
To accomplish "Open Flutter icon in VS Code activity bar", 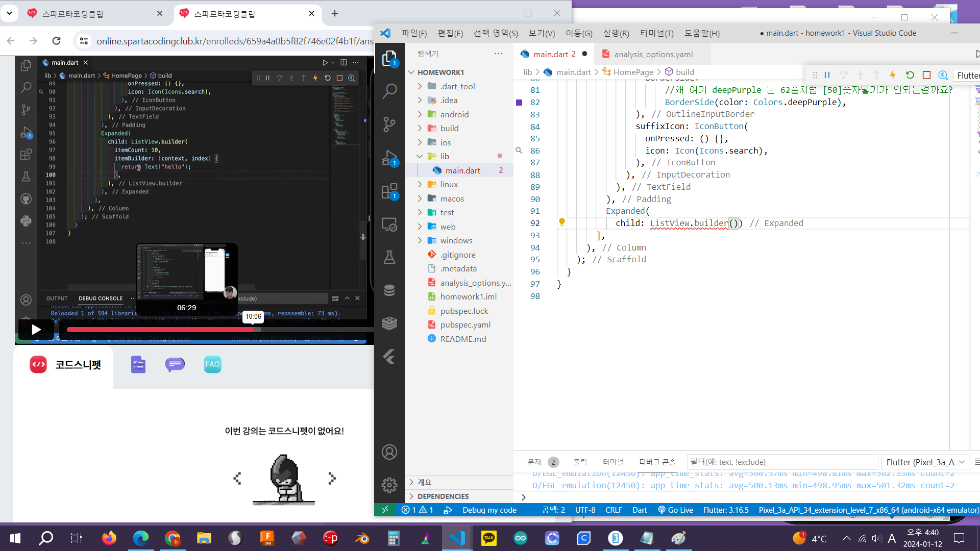I will click(389, 357).
